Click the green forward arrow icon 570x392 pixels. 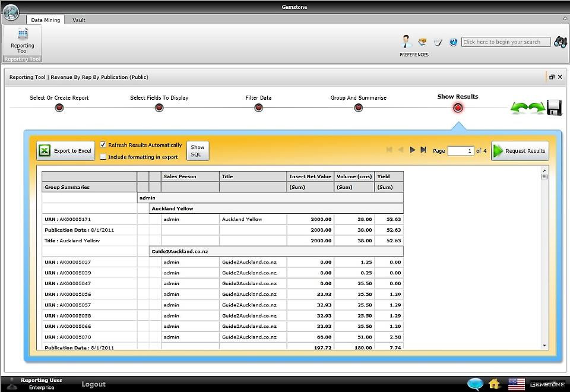(x=537, y=108)
